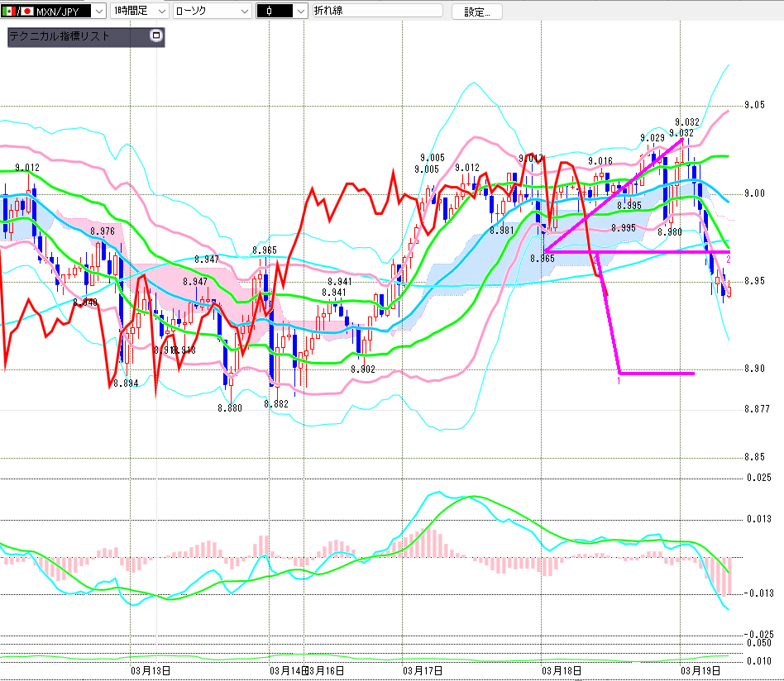Click the Japan flag icon
Screen dimensions: 784x681
27,12
